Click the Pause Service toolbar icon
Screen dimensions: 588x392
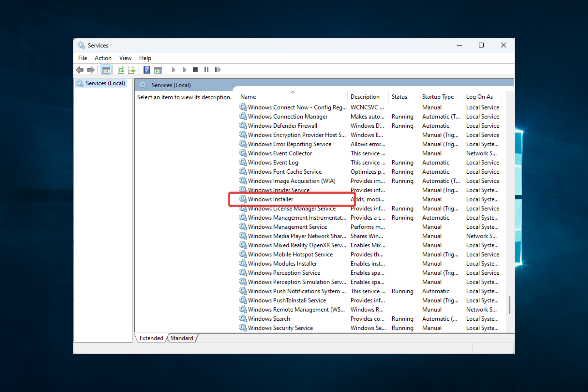206,70
